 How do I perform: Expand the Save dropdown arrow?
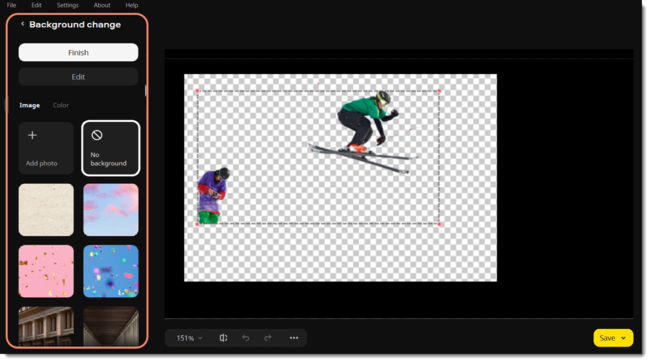623,338
